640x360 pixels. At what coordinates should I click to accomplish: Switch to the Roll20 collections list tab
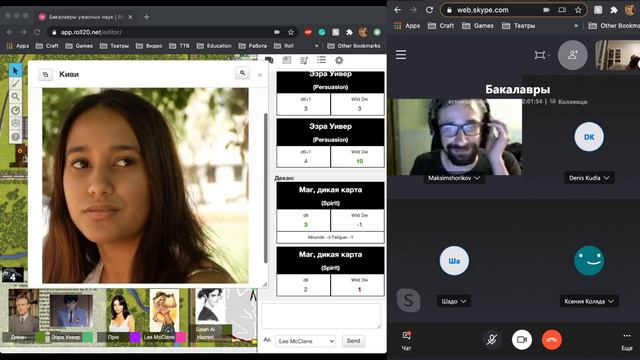[322, 60]
